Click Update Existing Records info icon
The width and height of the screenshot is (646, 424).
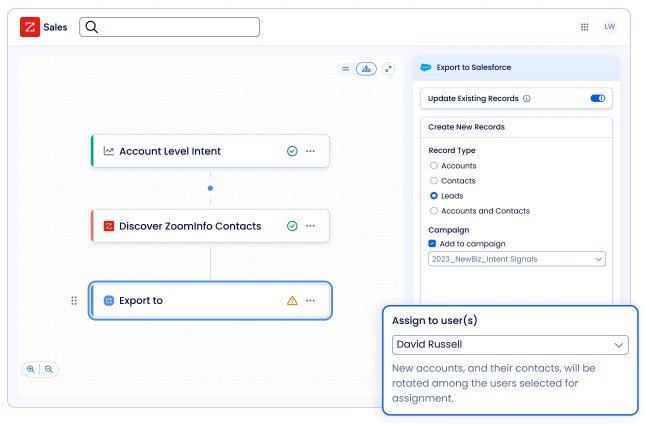coord(527,98)
